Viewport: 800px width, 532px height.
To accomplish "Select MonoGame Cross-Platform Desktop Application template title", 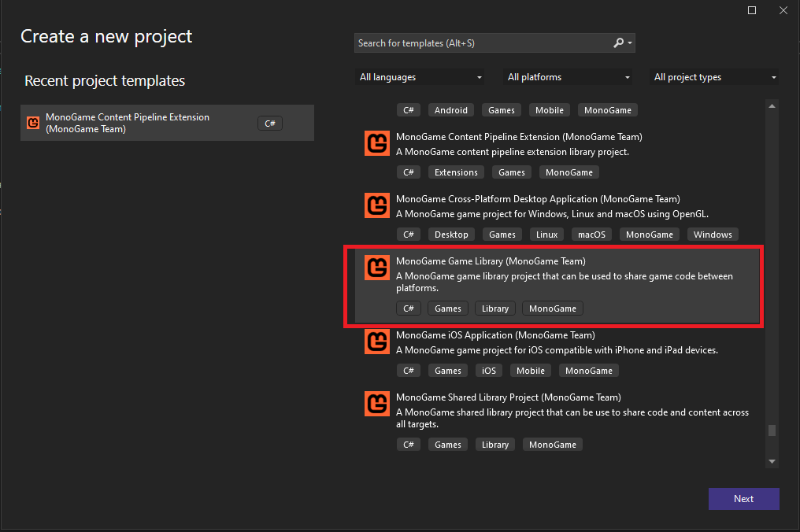I will 538,199.
